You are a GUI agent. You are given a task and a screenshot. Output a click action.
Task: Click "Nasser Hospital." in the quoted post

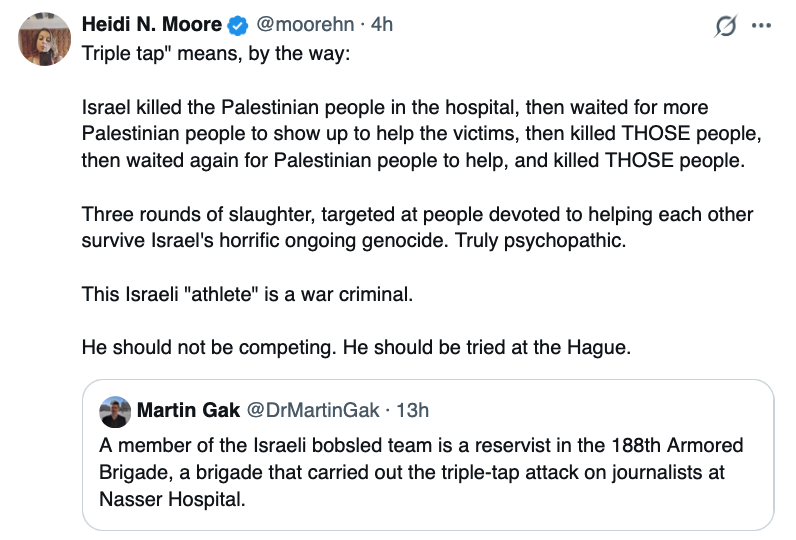(172, 497)
